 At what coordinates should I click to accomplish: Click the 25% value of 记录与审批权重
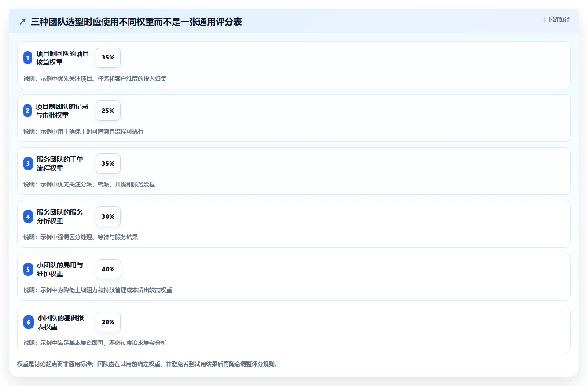pyautogui.click(x=108, y=111)
